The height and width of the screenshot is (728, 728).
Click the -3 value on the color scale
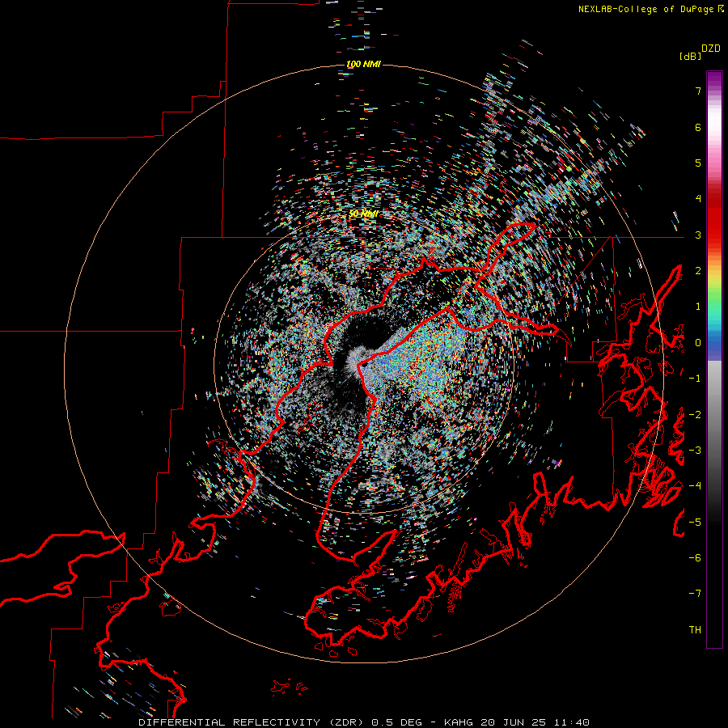point(695,451)
